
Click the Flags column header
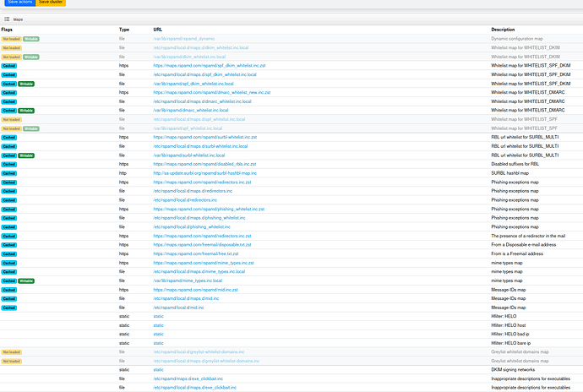pyautogui.click(x=7, y=30)
